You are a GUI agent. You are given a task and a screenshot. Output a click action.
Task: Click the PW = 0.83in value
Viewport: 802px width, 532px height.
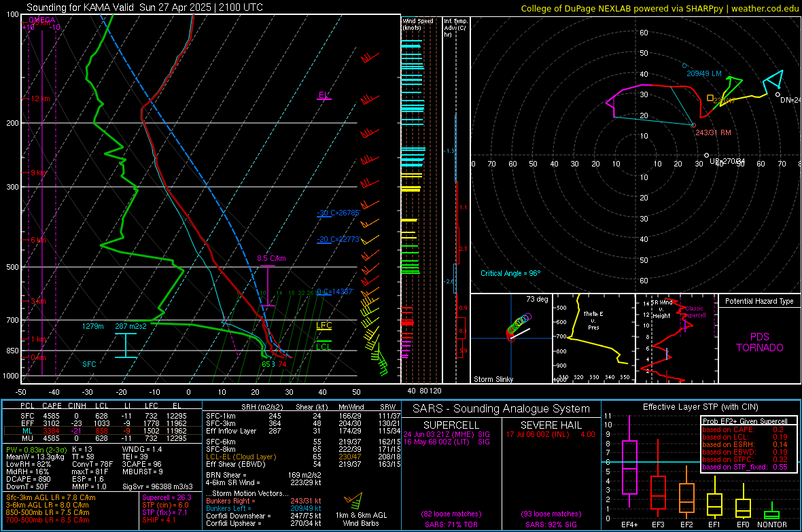pyautogui.click(x=36, y=450)
